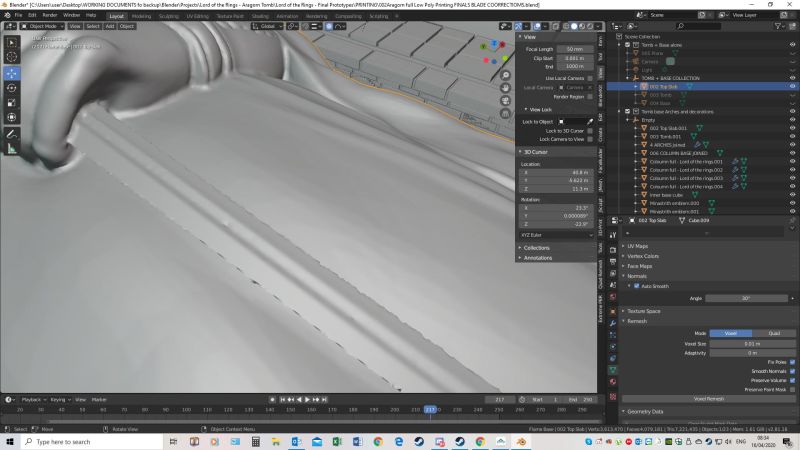Viewport: 800px width, 450px height.
Task: Hide the 4 ARCHES joined object
Action: click(x=792, y=145)
